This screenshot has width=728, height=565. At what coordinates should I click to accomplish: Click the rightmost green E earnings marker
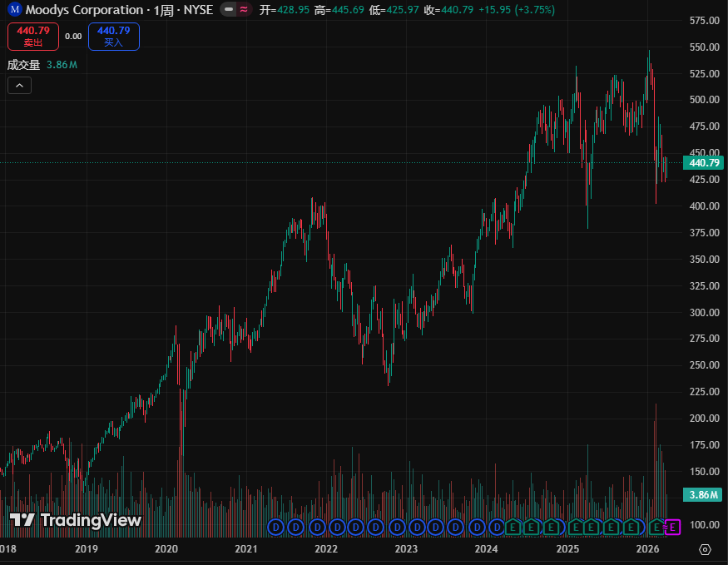pos(656,527)
